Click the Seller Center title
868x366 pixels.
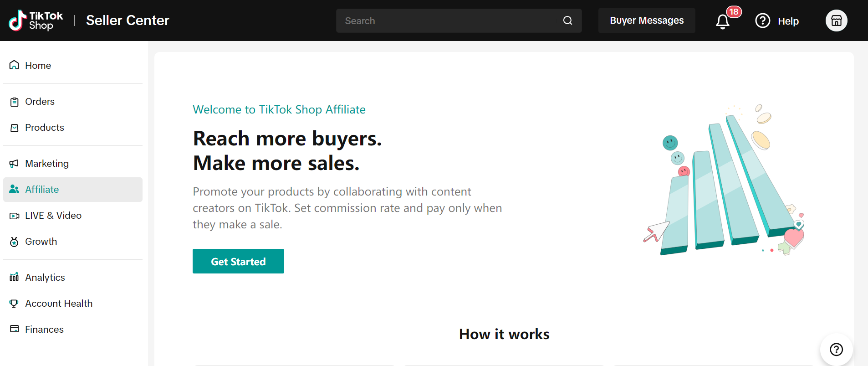128,21
